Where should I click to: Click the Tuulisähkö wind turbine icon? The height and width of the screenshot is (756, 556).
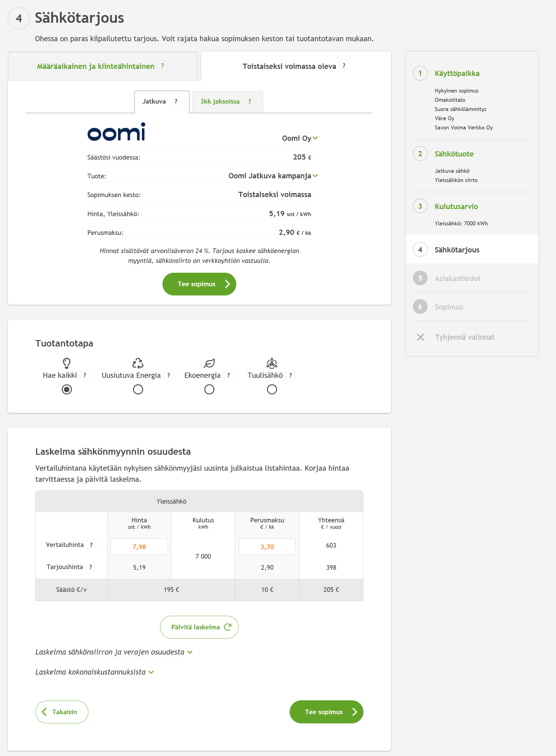[x=272, y=363]
